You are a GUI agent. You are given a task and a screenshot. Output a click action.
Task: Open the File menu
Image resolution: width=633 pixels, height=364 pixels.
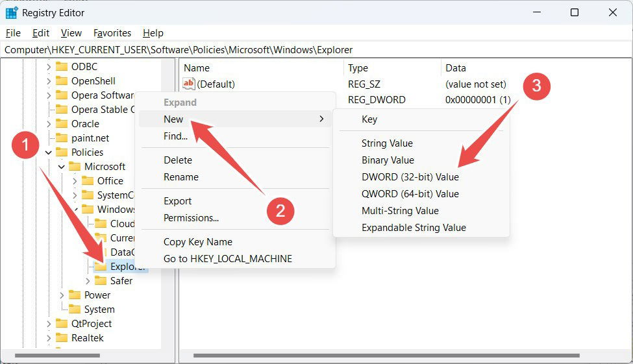14,33
